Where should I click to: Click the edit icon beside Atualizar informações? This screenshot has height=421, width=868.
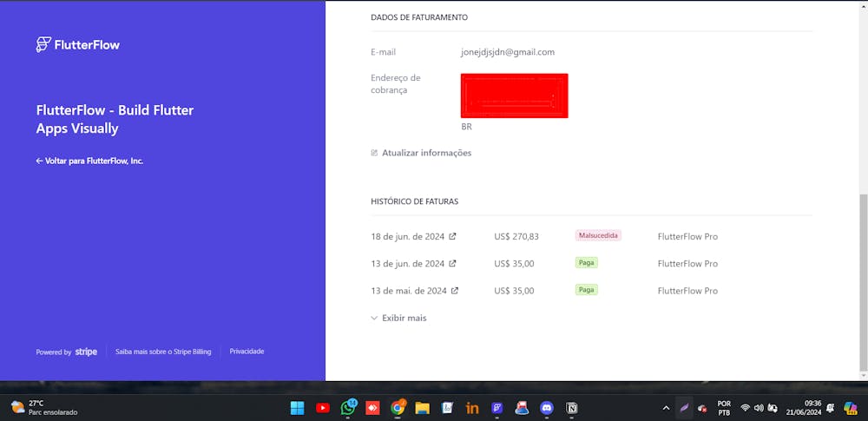pos(374,153)
